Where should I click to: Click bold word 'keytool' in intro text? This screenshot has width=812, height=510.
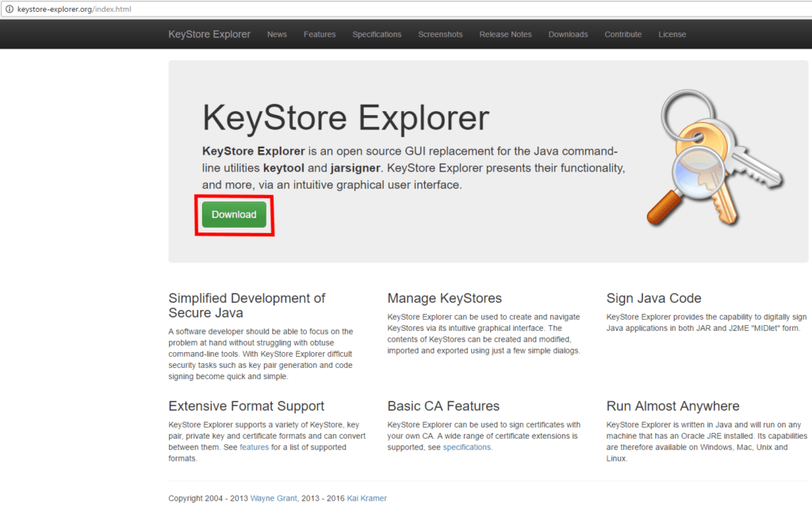click(284, 168)
